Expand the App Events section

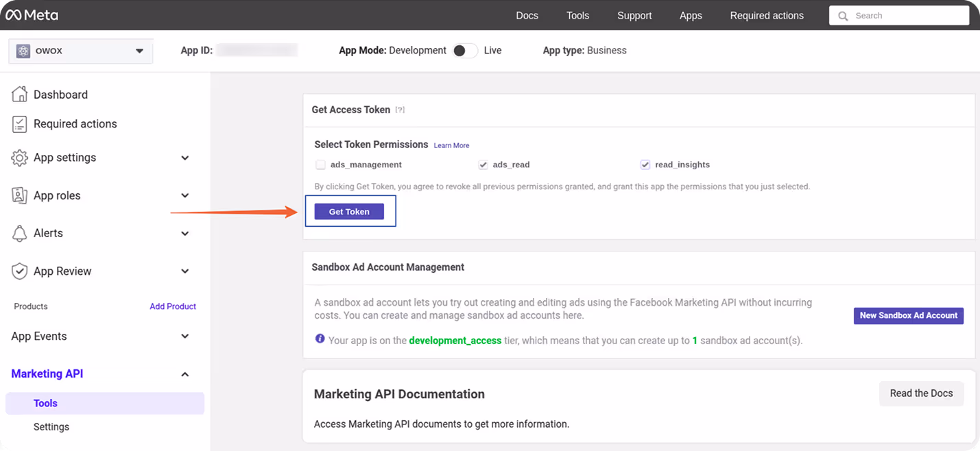tap(184, 336)
